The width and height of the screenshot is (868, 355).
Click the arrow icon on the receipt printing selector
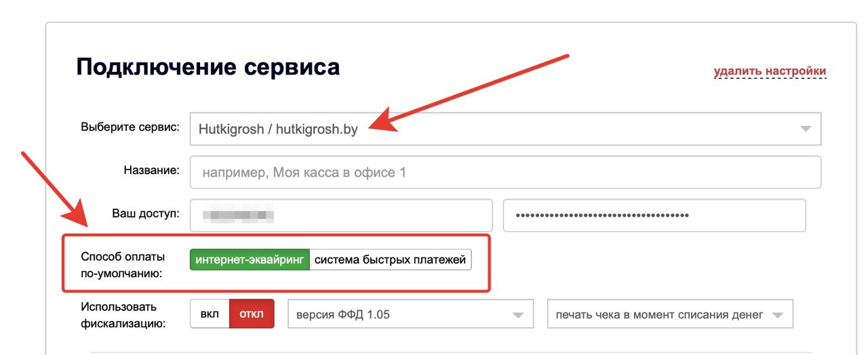click(x=778, y=315)
